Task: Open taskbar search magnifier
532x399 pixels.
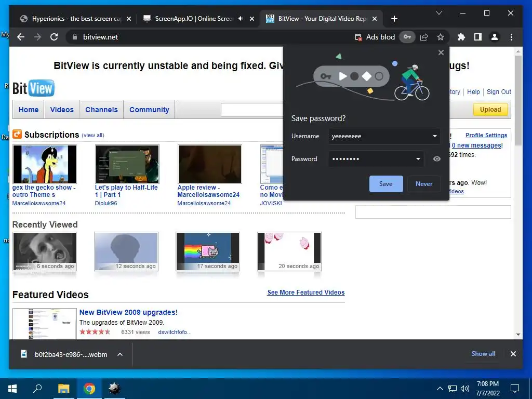Action: pos(37,389)
